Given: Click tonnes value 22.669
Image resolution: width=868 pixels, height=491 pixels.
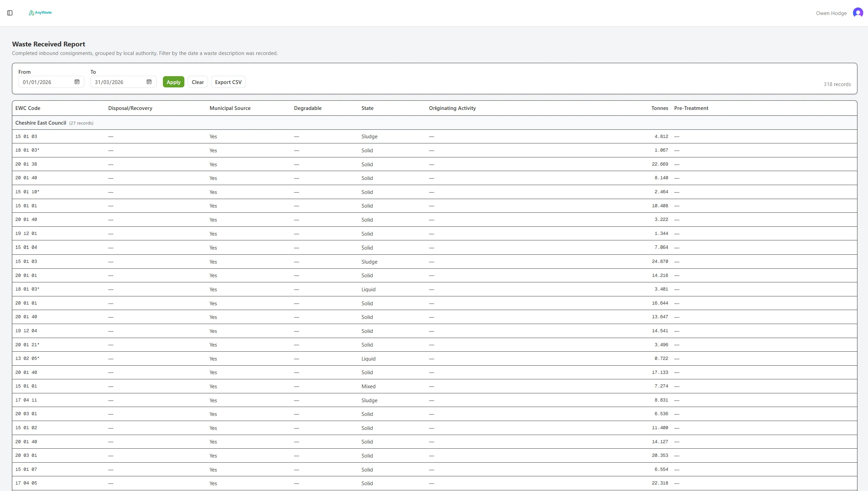Looking at the screenshot, I should 660,164.
